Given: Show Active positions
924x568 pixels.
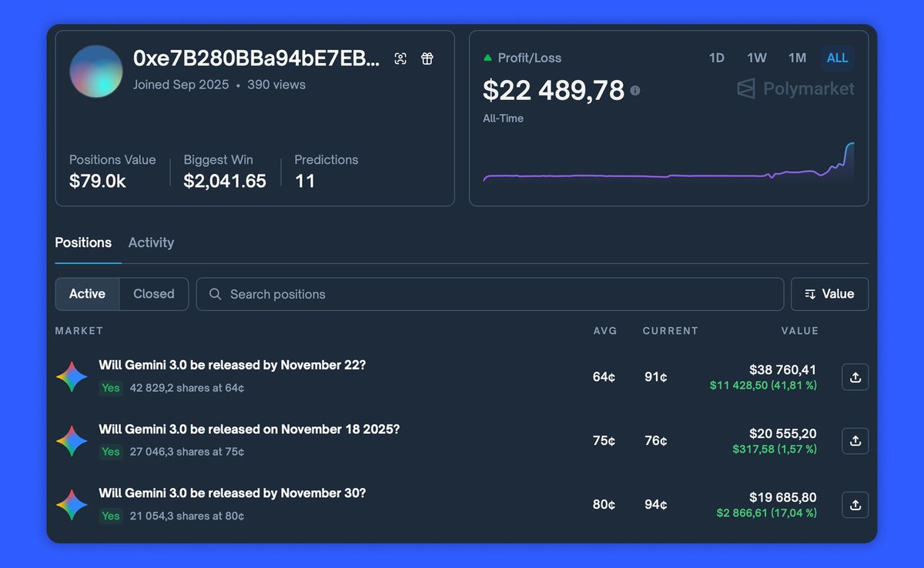Looking at the screenshot, I should point(88,294).
